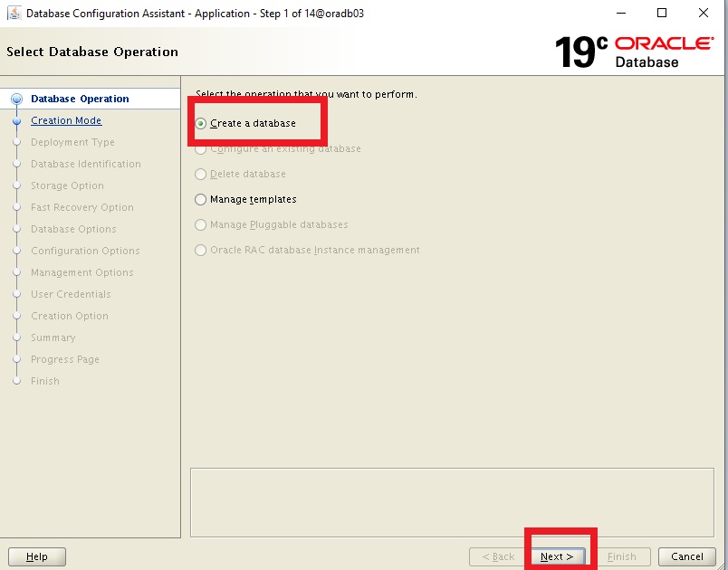Click the Creation Mode step bullet icon
The height and width of the screenshot is (570, 728).
coord(16,121)
